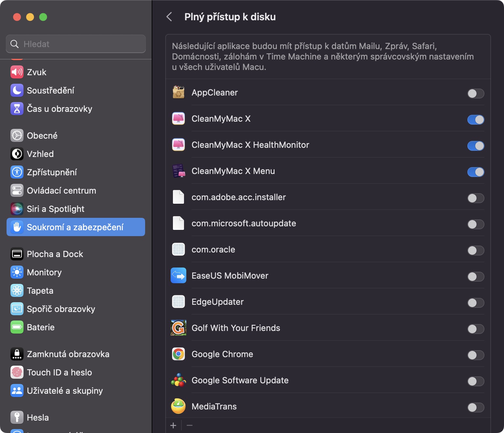The image size is (504, 433).
Task: Click the Google Chrome app icon
Action: [178, 354]
